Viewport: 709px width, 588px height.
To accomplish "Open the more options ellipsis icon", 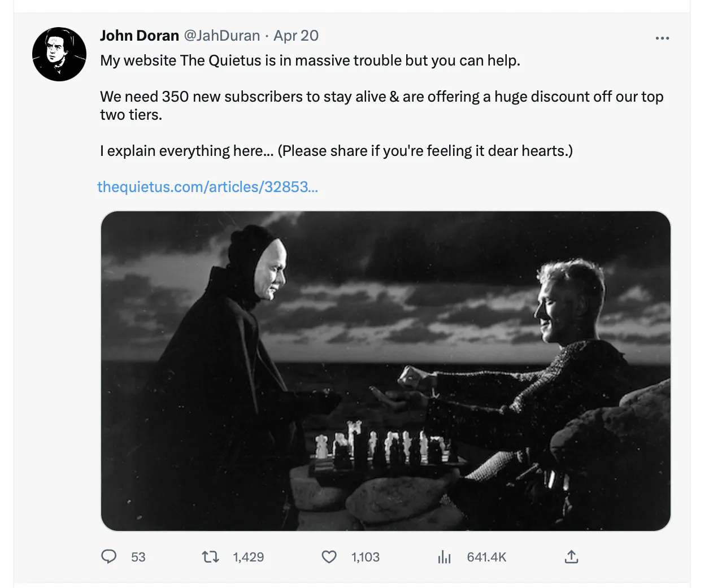I will (662, 37).
